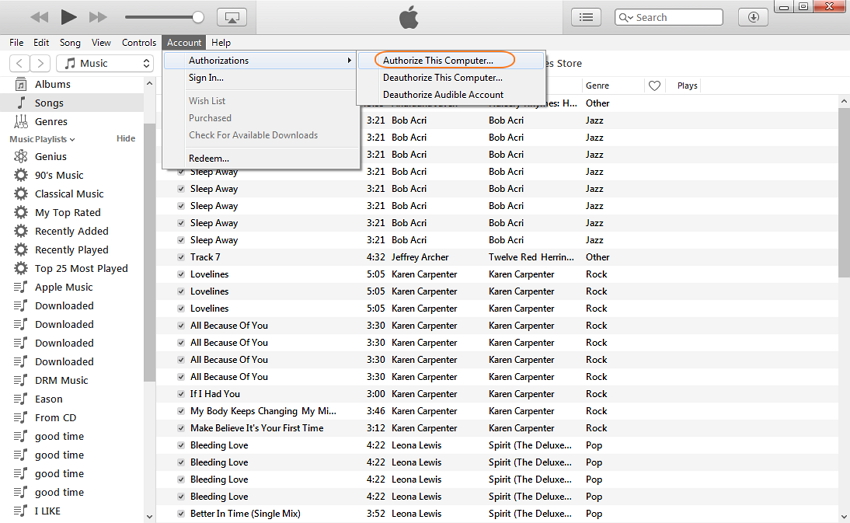Open the AirPlay output icon
The image size is (850, 523).
[232, 17]
